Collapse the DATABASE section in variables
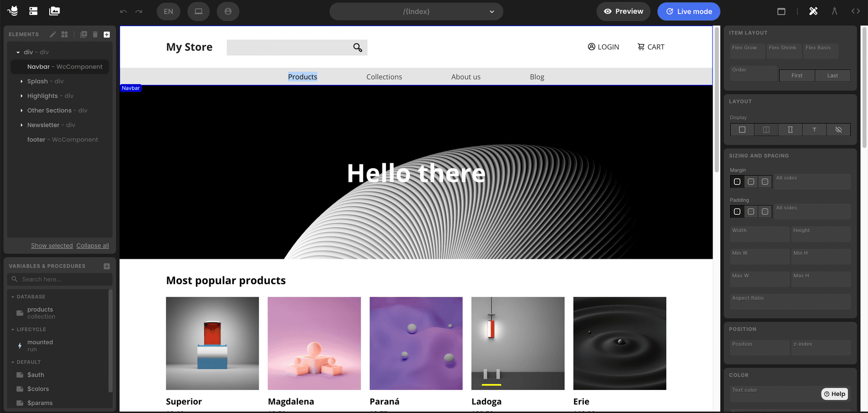The image size is (868, 413). (13, 297)
